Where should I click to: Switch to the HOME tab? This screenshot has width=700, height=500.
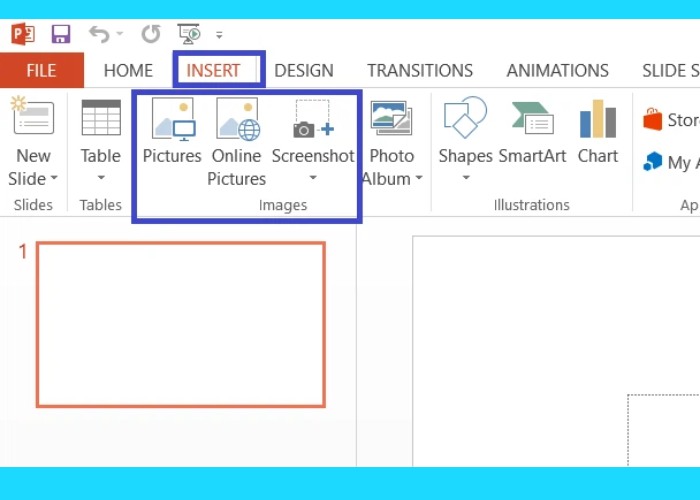(x=128, y=71)
